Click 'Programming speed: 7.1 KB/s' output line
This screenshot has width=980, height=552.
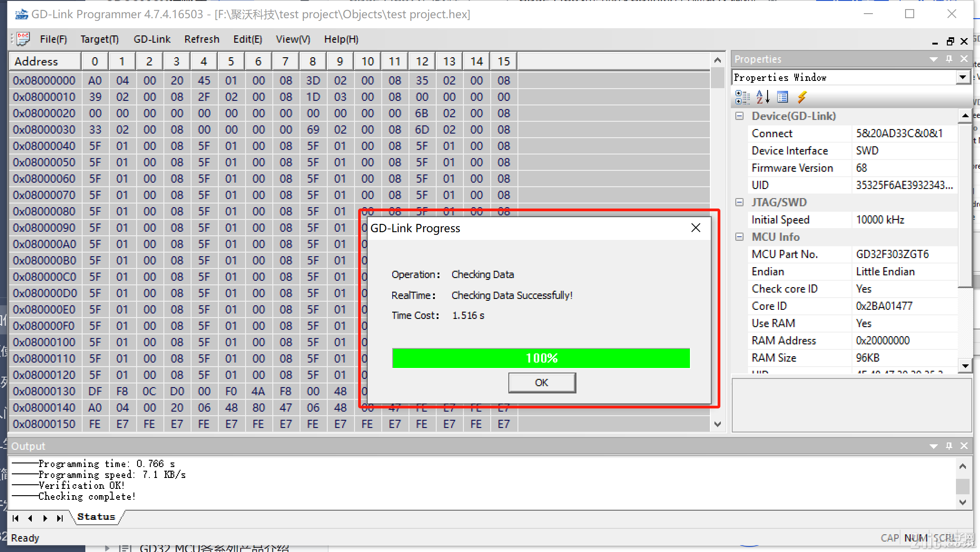pos(112,475)
